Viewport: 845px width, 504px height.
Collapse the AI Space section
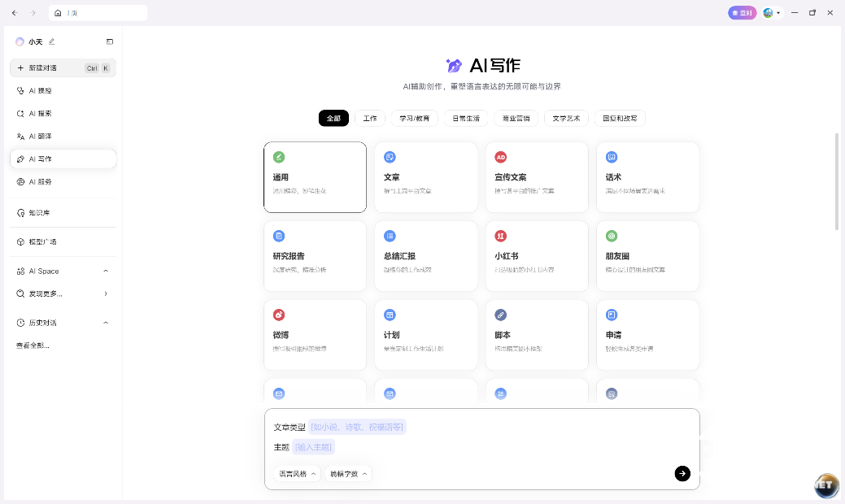(x=106, y=272)
